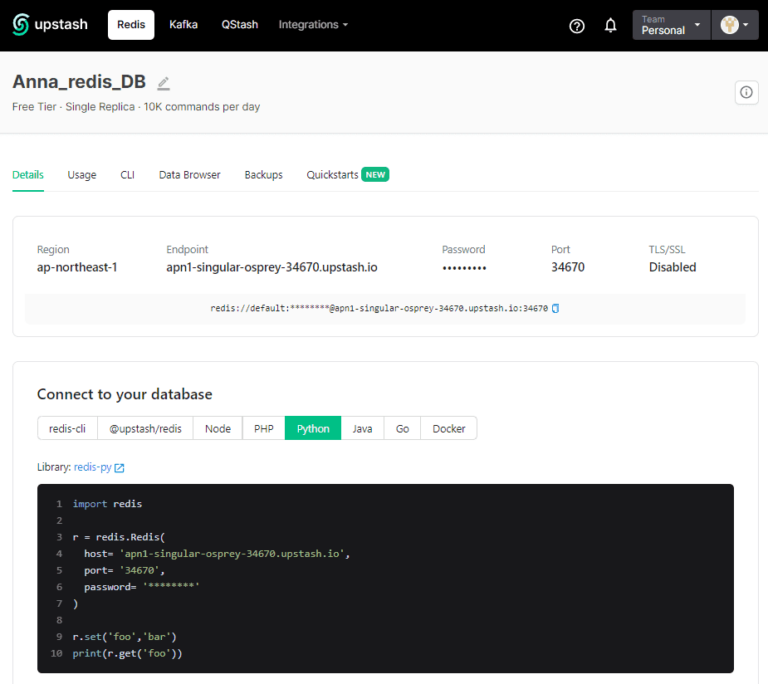Click the endpoint apn1-singular-osprey-34670.upstash.io
This screenshot has height=684, width=768.
point(272,268)
